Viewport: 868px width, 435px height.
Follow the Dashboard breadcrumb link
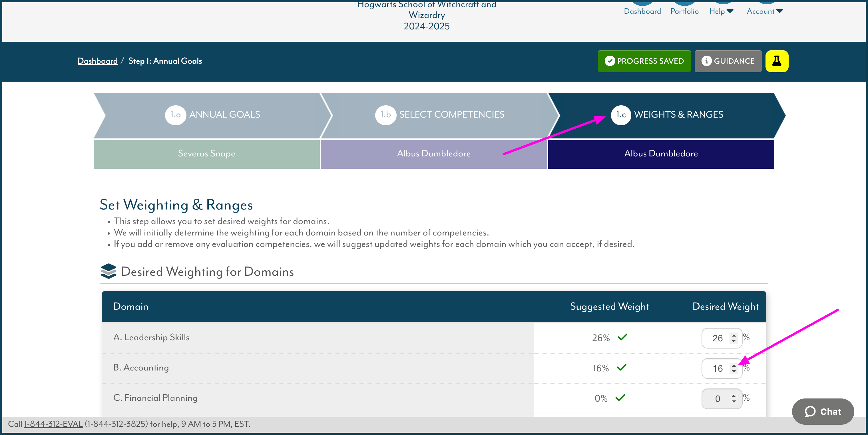tap(97, 61)
